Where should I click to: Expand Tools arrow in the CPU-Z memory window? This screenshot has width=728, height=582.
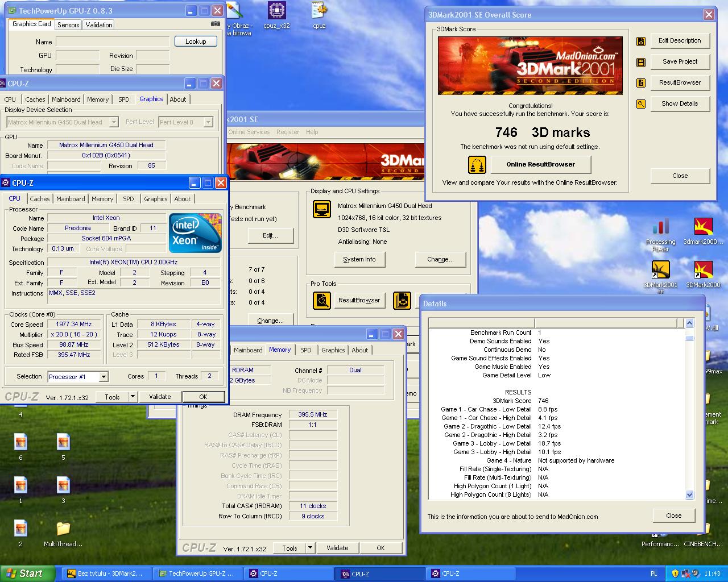(x=310, y=548)
